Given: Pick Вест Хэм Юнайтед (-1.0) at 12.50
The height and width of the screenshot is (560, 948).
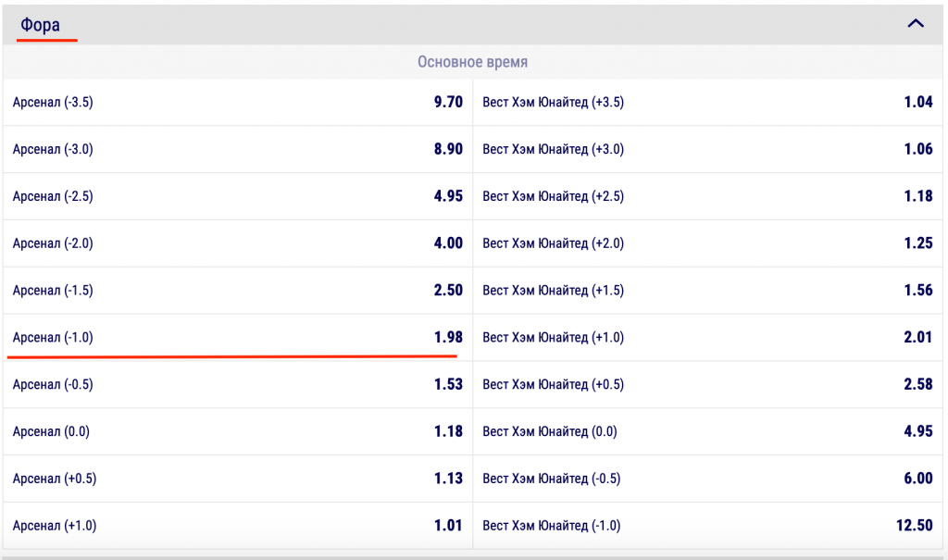Looking at the screenshot, I should tap(707, 526).
